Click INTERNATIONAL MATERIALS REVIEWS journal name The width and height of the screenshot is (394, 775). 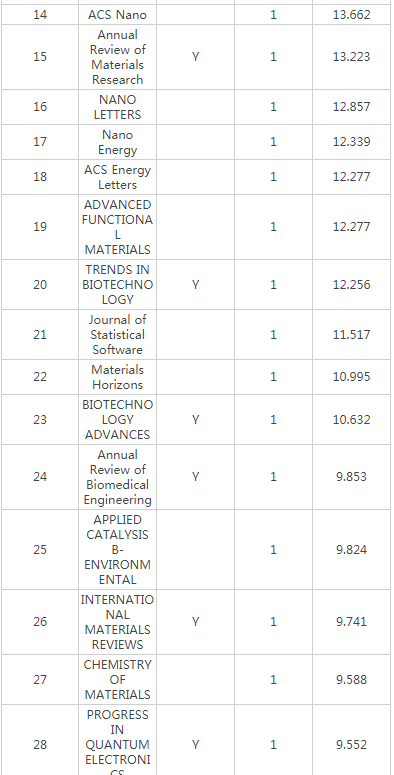tap(117, 622)
